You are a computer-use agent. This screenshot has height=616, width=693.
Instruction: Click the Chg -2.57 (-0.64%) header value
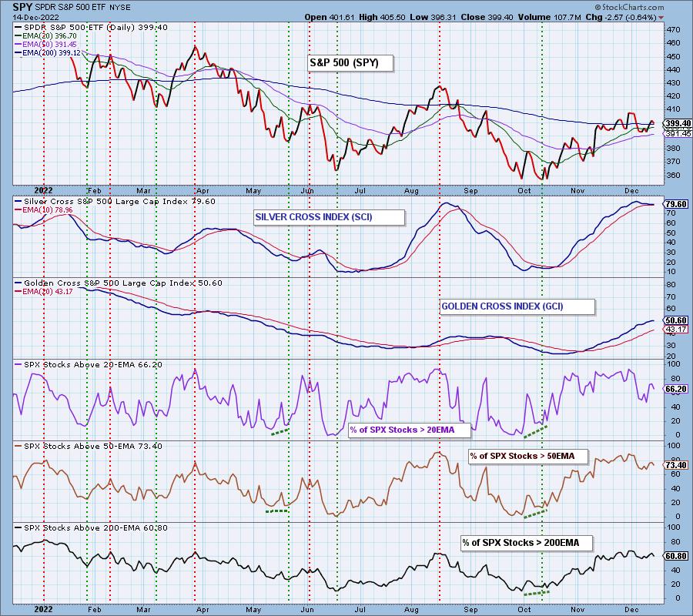tap(621, 17)
